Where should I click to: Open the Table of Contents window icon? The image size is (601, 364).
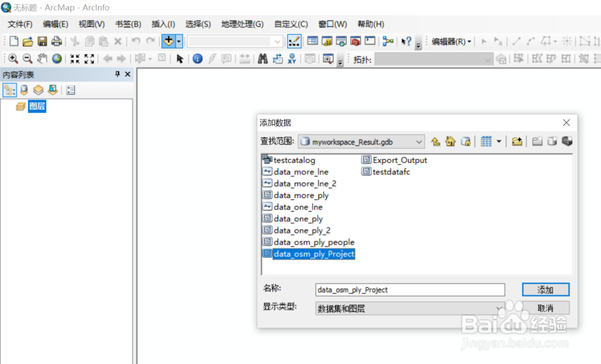(313, 41)
